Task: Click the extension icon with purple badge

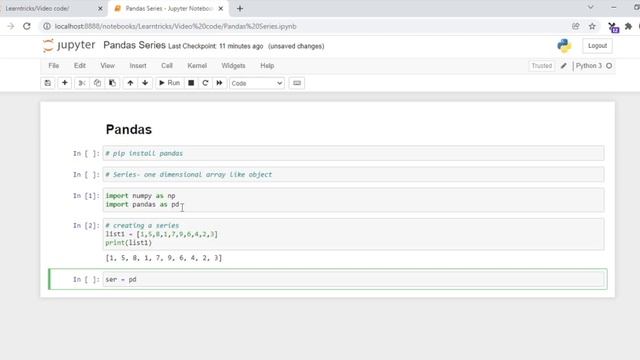Action: (x=613, y=27)
